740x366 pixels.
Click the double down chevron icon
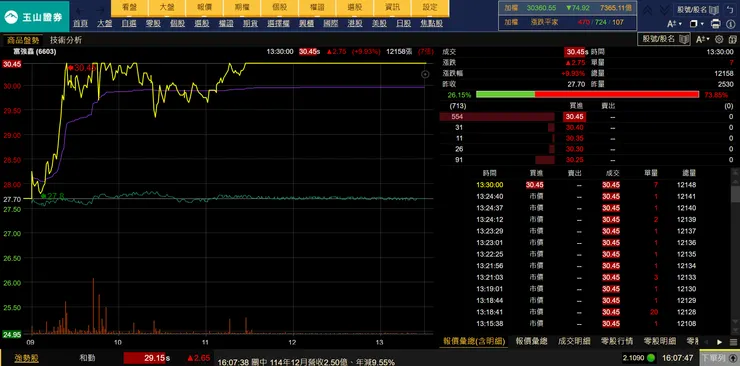664,11
